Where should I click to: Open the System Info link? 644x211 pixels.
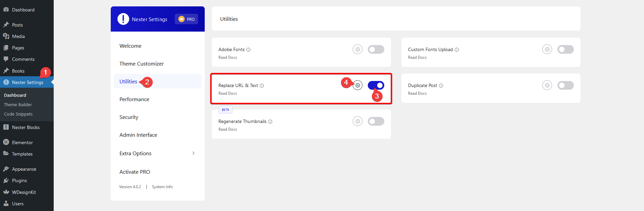(162, 186)
